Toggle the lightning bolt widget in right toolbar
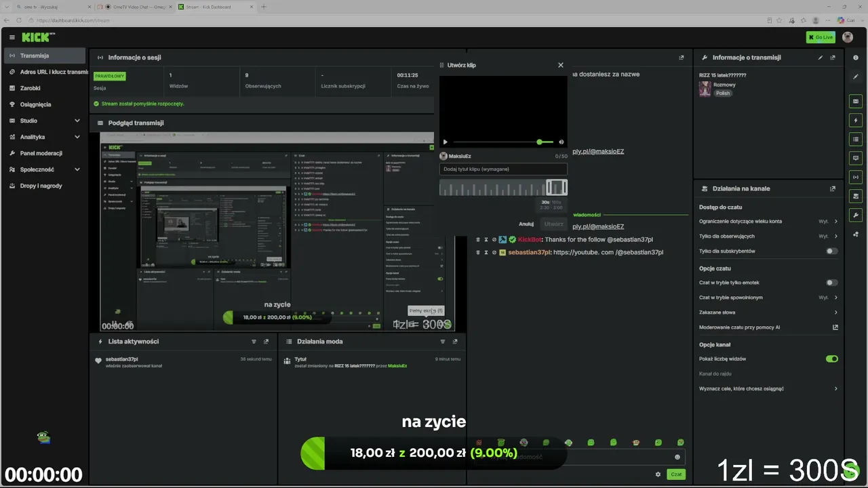Screen dimensions: 868x488 (856, 120)
